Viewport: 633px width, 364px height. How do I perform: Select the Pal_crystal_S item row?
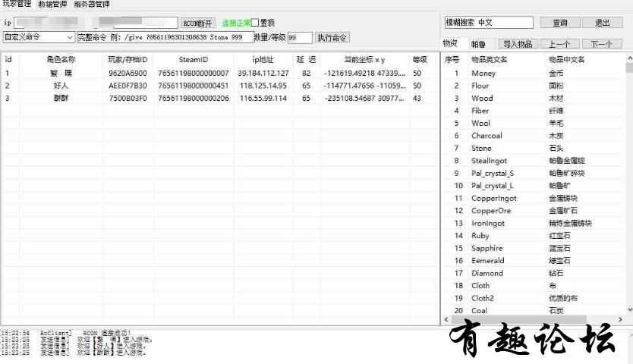click(x=533, y=173)
